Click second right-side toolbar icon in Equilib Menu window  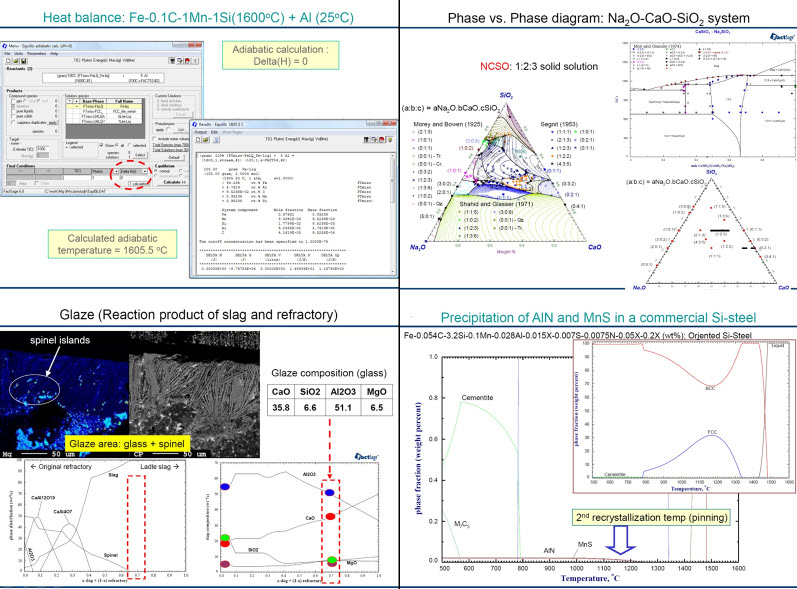179,60
